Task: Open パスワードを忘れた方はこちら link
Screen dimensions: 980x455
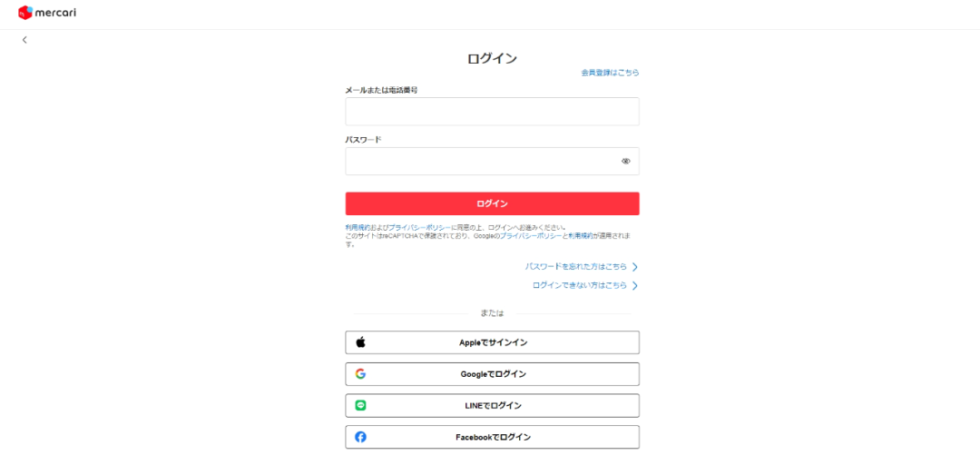Action: (x=575, y=267)
